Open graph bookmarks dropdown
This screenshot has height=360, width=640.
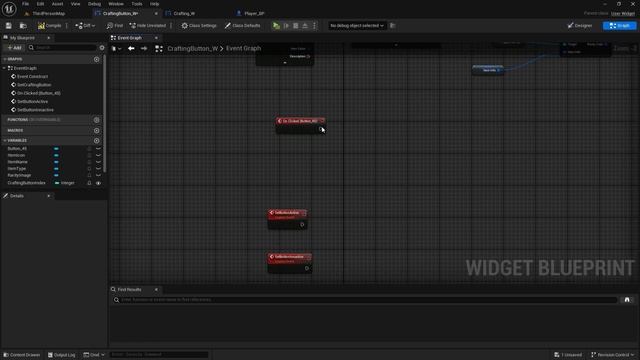[116, 49]
